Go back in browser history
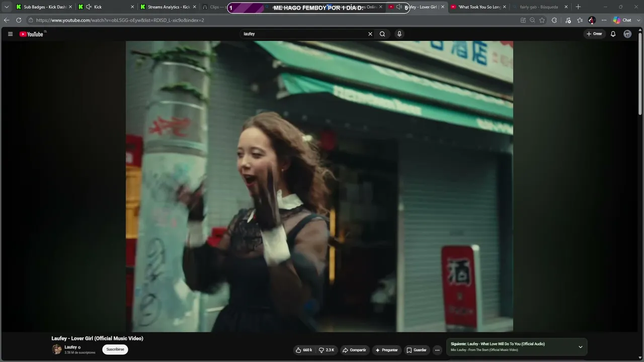644x362 pixels. click(x=7, y=20)
